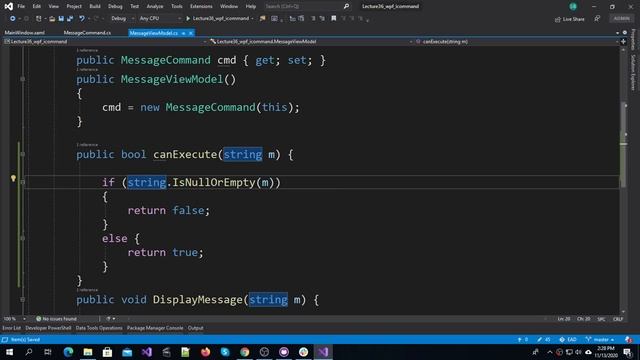Click the pin icon on MessageViewModel.cs tab
The height and width of the screenshot is (360, 640).
(x=183, y=33)
